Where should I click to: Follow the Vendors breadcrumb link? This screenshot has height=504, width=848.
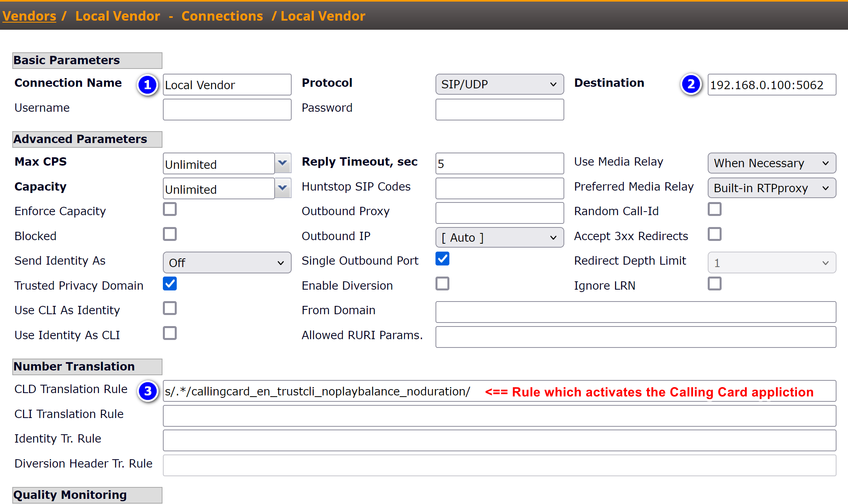pyautogui.click(x=29, y=16)
